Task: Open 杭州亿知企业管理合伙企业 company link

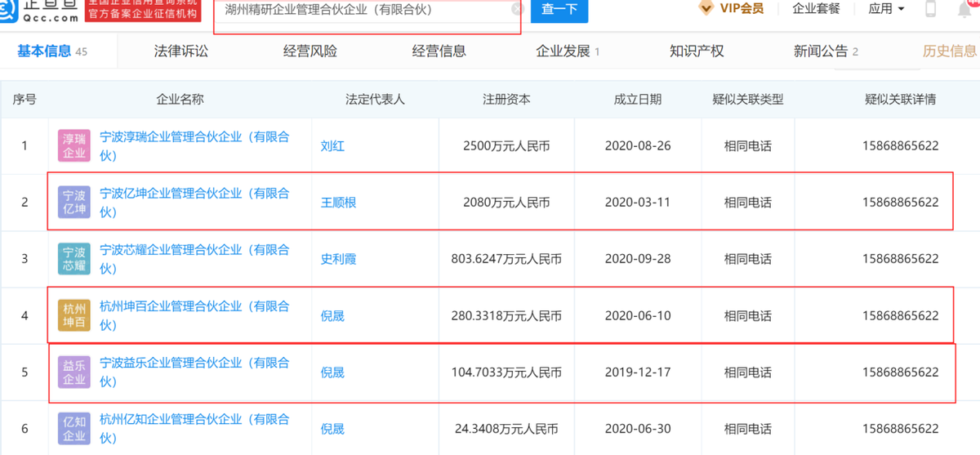Action: [x=194, y=428]
